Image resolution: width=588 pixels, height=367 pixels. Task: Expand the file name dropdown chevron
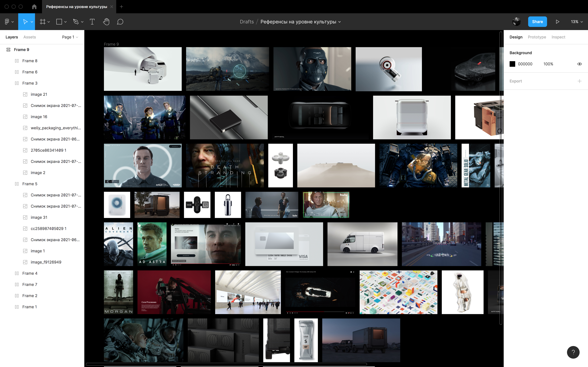[340, 22]
